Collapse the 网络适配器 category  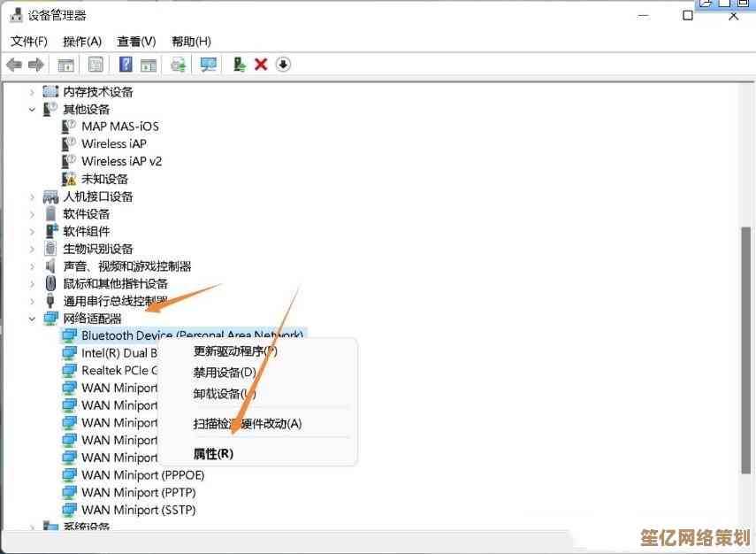(x=33, y=319)
